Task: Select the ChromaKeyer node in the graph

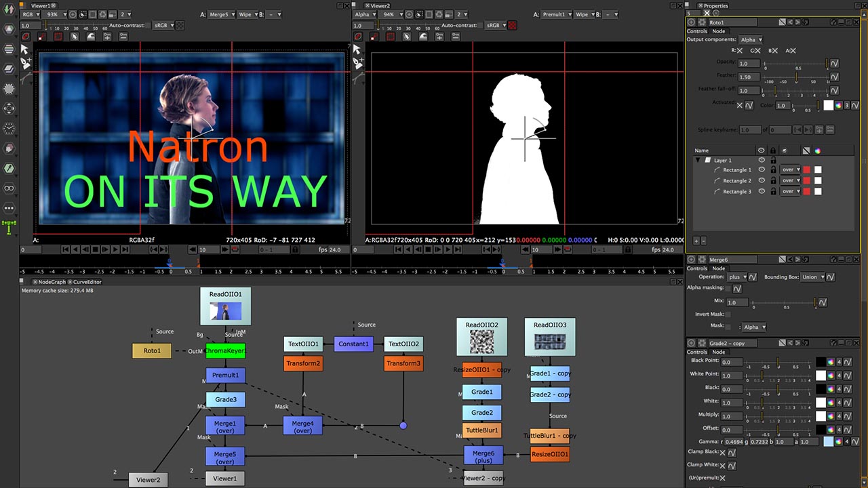Action: pos(225,350)
